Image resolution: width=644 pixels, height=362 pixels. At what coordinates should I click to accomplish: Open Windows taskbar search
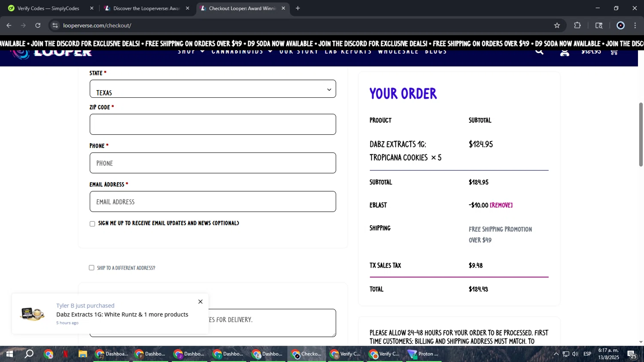tap(29, 354)
